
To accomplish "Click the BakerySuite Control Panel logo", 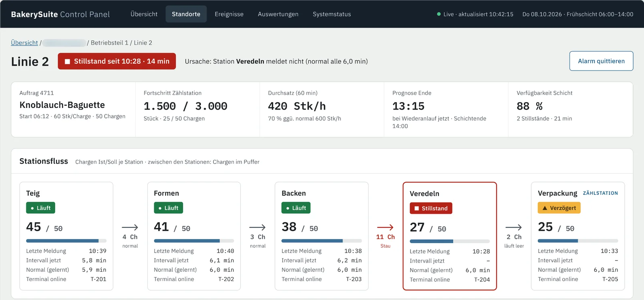I will [x=60, y=14].
